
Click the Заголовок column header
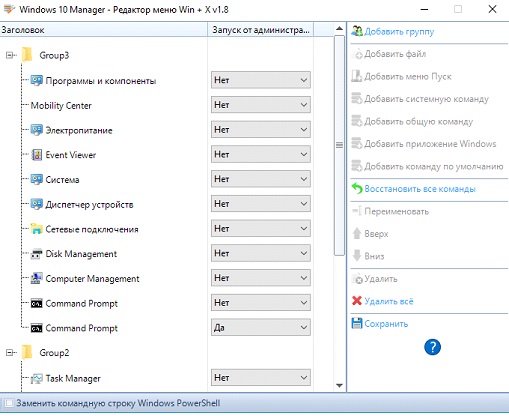[x=104, y=30]
